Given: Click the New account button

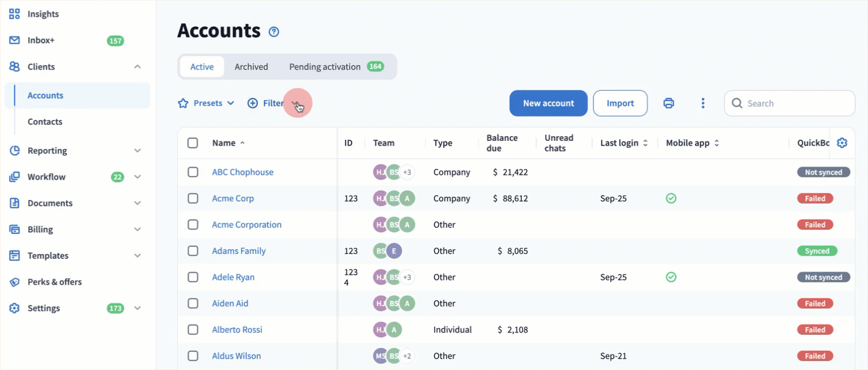Looking at the screenshot, I should (x=548, y=103).
